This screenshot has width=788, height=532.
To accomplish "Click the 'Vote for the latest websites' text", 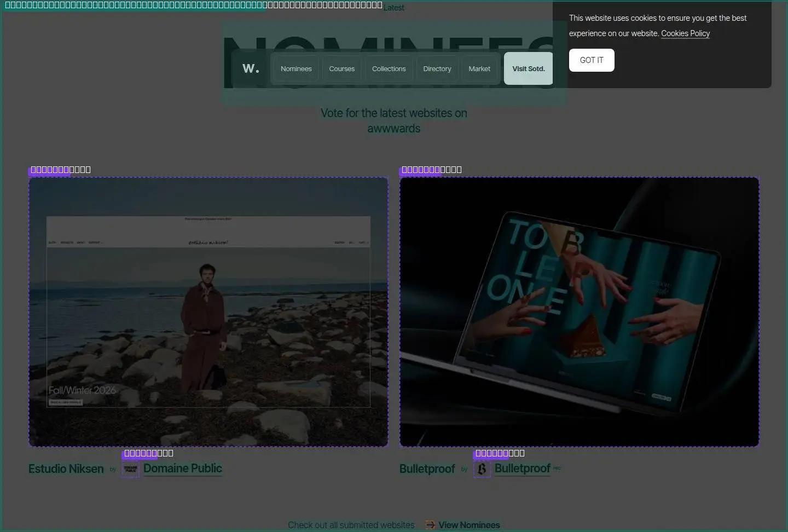I will pos(394,120).
